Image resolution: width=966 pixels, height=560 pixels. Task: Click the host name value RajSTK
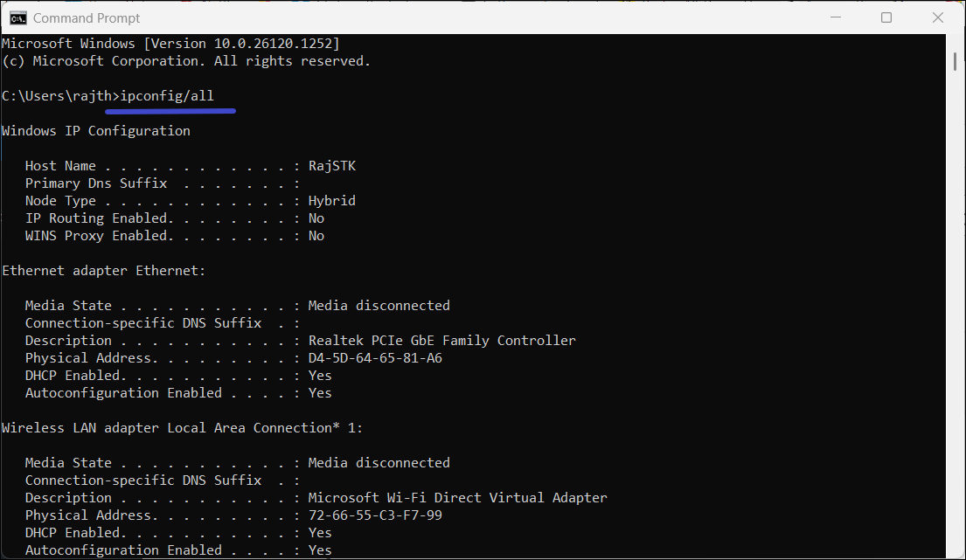pyautogui.click(x=332, y=166)
